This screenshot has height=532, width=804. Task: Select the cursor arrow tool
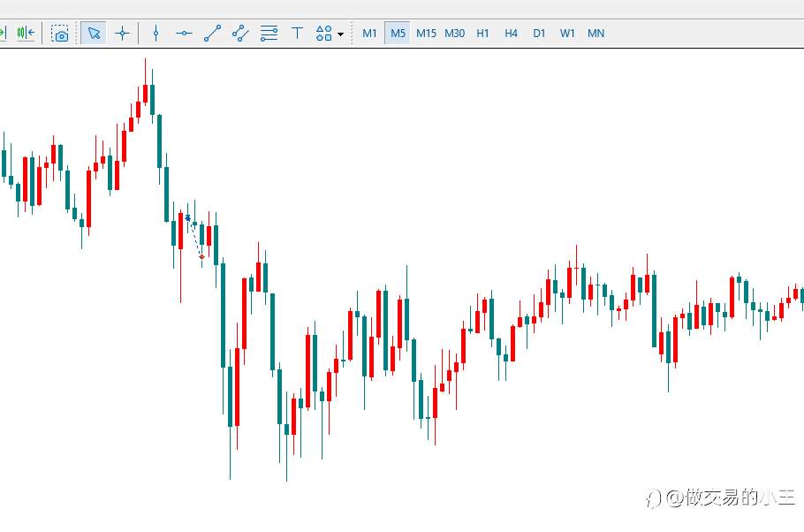coord(94,34)
